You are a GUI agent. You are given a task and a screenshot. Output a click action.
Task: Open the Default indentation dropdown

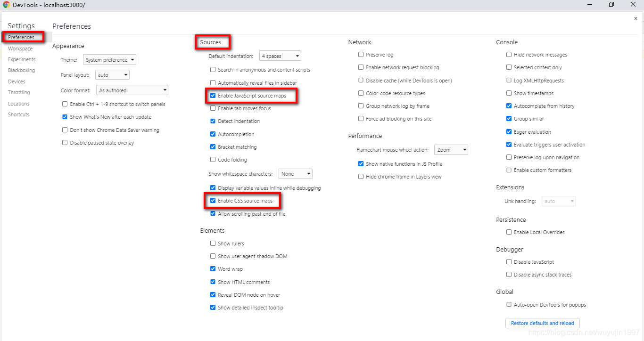pos(280,56)
